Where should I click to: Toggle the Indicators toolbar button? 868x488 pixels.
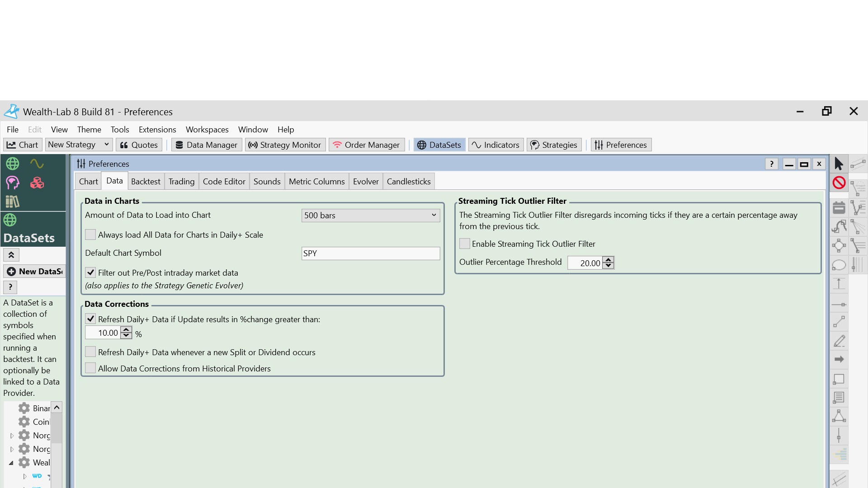(496, 145)
